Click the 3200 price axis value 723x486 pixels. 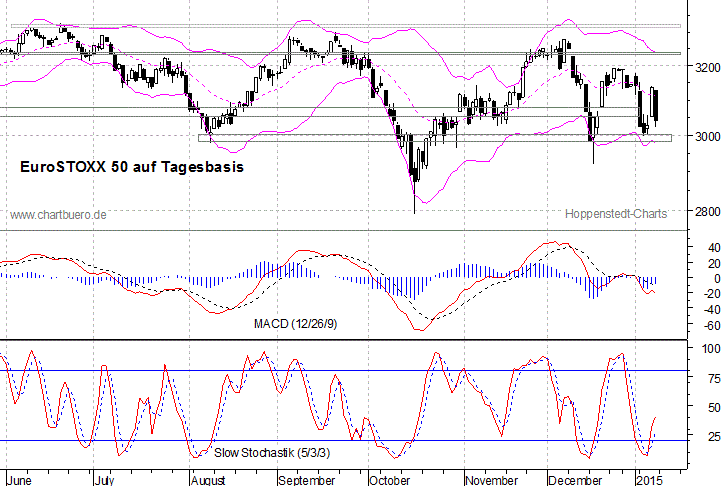click(708, 68)
